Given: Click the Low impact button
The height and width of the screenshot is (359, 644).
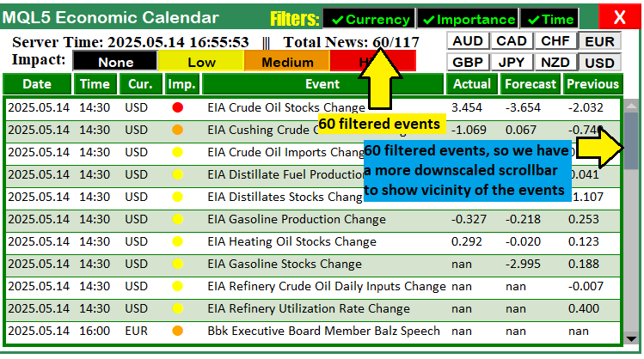Looking at the screenshot, I should pos(201,62).
